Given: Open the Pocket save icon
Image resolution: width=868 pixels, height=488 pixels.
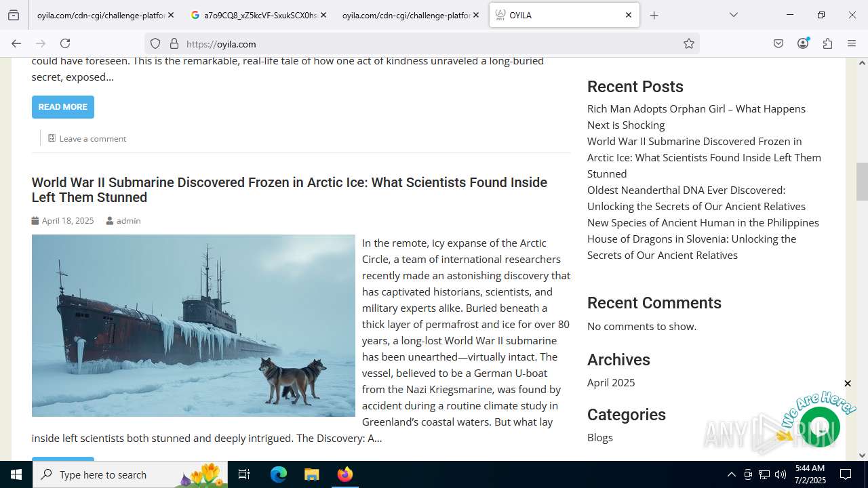Looking at the screenshot, I should pos(778,43).
